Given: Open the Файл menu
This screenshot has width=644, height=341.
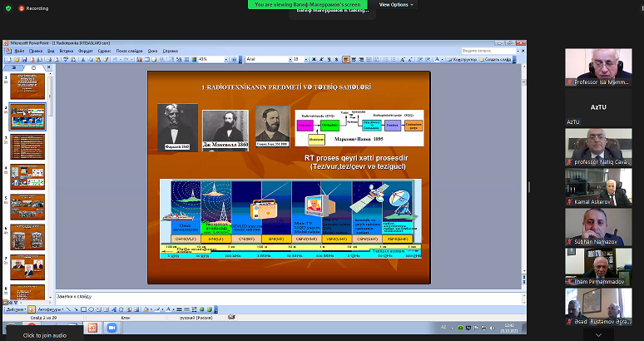Looking at the screenshot, I should tap(19, 52).
